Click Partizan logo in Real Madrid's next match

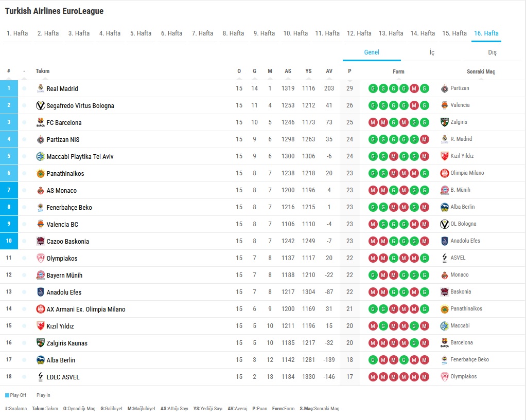pyautogui.click(x=445, y=88)
